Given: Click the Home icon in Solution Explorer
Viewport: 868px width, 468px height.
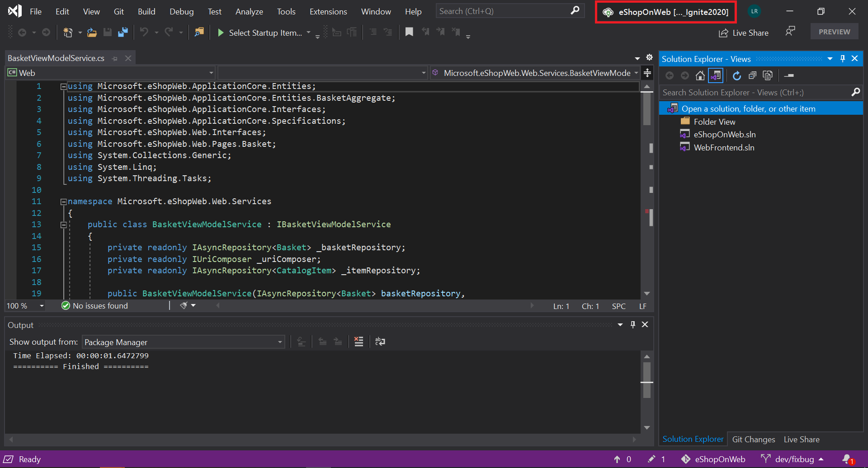Looking at the screenshot, I should 700,75.
